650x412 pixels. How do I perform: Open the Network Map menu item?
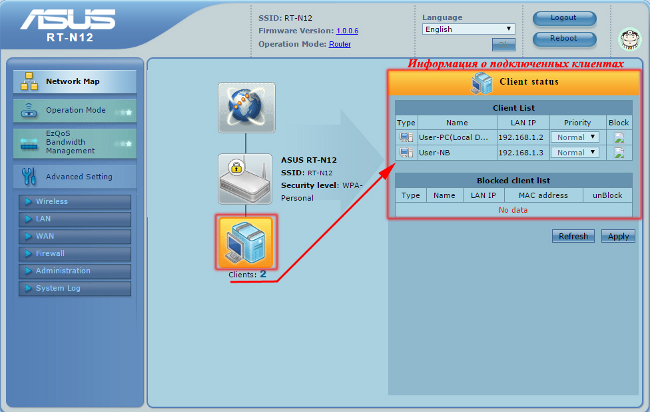pyautogui.click(x=75, y=81)
